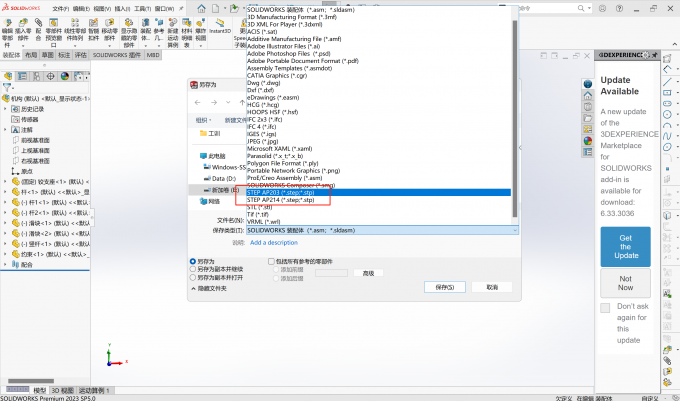Click the settings gear on the 3DEXPERIENCE panel
Screen dimensions: 680x401
click(647, 55)
